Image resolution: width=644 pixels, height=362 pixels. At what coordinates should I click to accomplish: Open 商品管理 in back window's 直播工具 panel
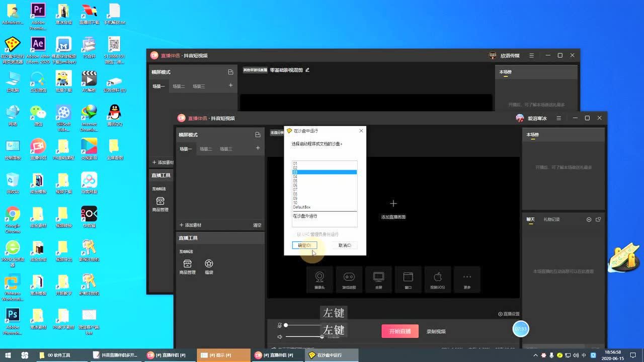click(x=160, y=204)
